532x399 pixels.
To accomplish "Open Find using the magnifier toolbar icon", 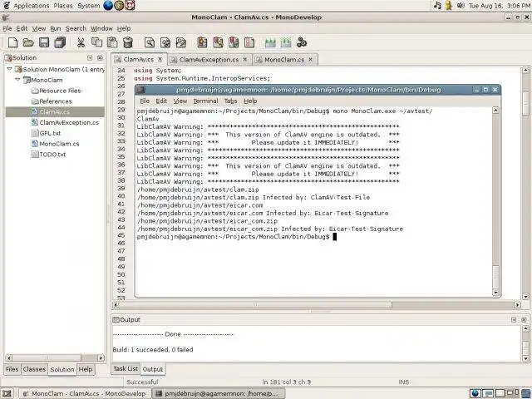I will click(150, 42).
